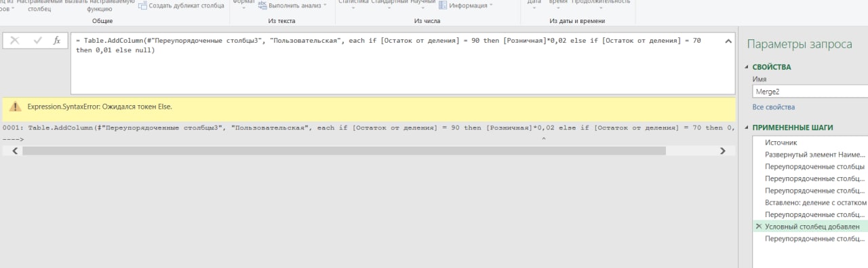Collapse the 'СВОЙСТВА' section triangle
868x268 pixels.
tap(747, 67)
